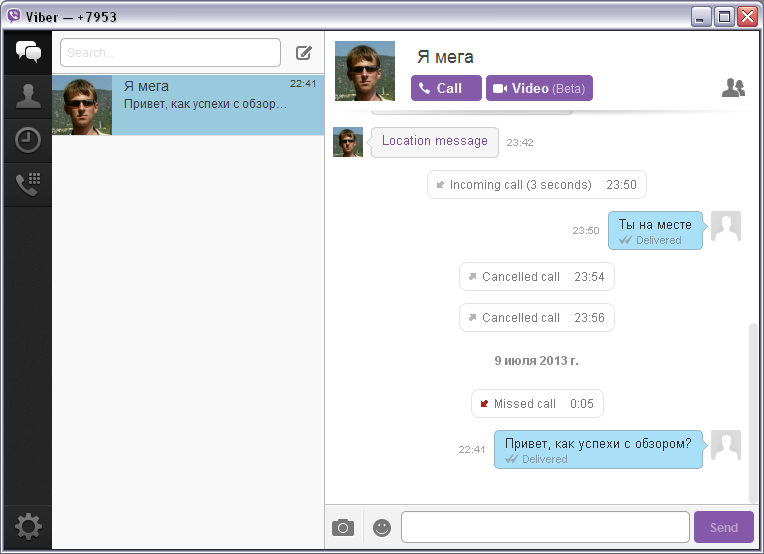This screenshot has height=554, width=764.
Task: Attach a photo with camera icon
Action: tap(343, 527)
